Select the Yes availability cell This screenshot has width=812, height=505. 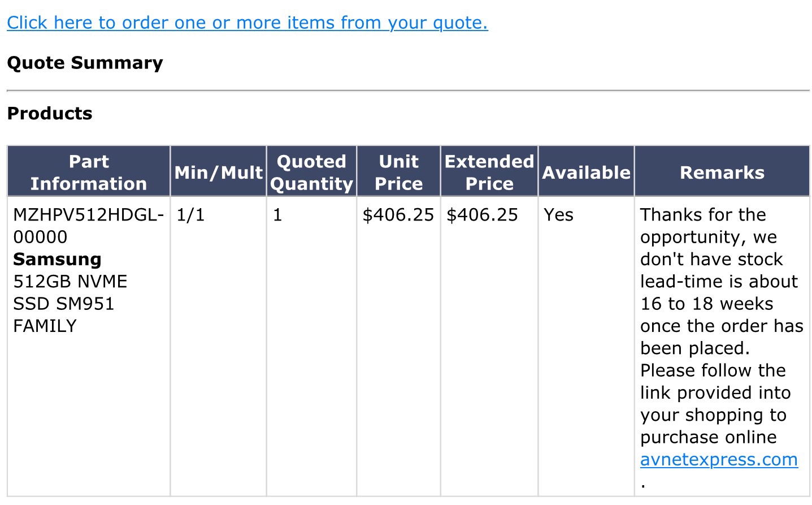point(558,215)
